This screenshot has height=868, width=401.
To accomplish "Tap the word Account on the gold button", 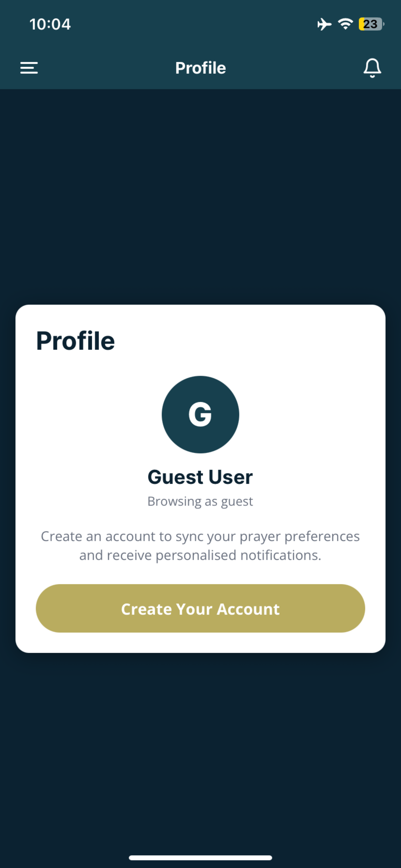I will (x=248, y=609).
